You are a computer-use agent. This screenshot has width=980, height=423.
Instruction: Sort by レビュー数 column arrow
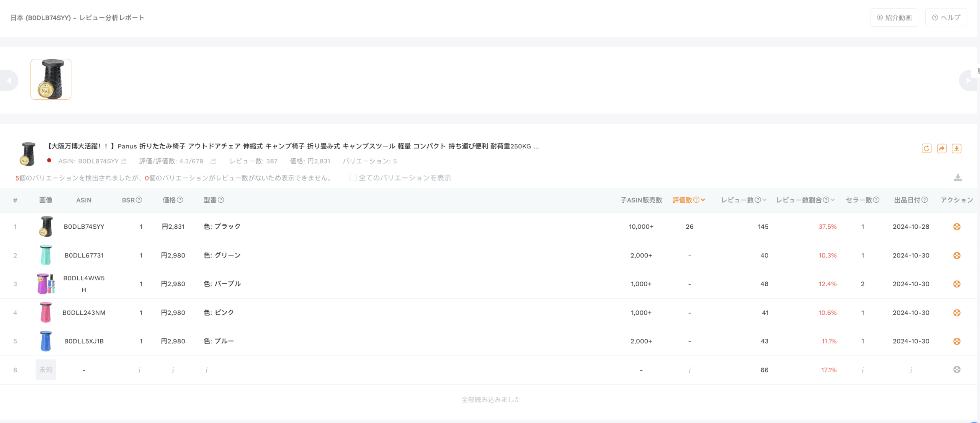764,200
